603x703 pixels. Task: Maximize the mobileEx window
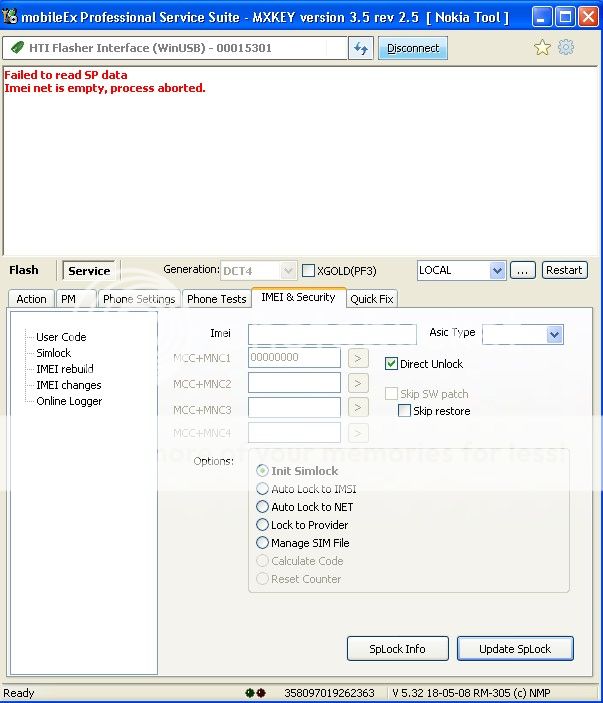tap(565, 17)
